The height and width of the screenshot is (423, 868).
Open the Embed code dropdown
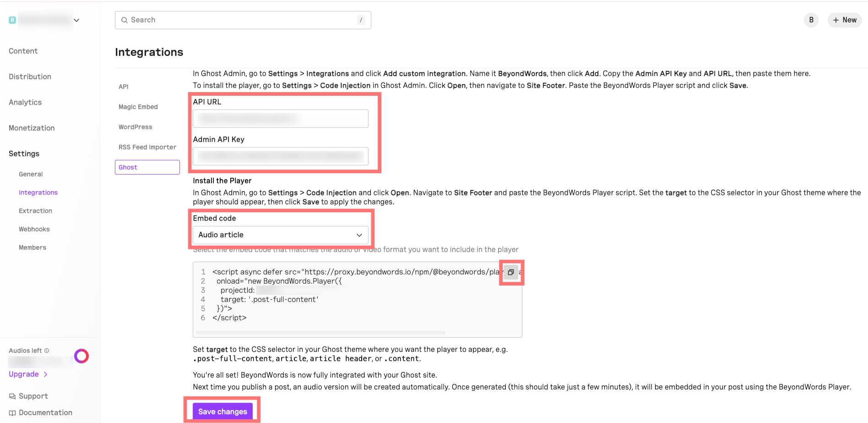[281, 235]
